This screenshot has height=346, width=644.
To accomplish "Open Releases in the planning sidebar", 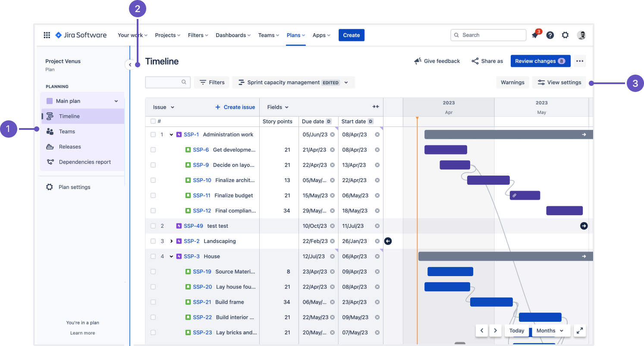I will point(70,147).
